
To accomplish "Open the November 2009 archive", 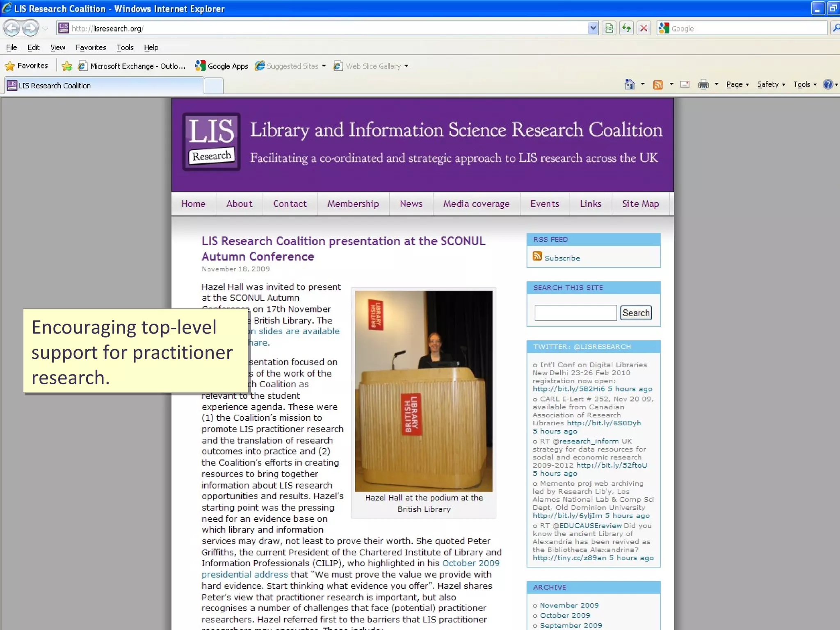I will point(569,605).
